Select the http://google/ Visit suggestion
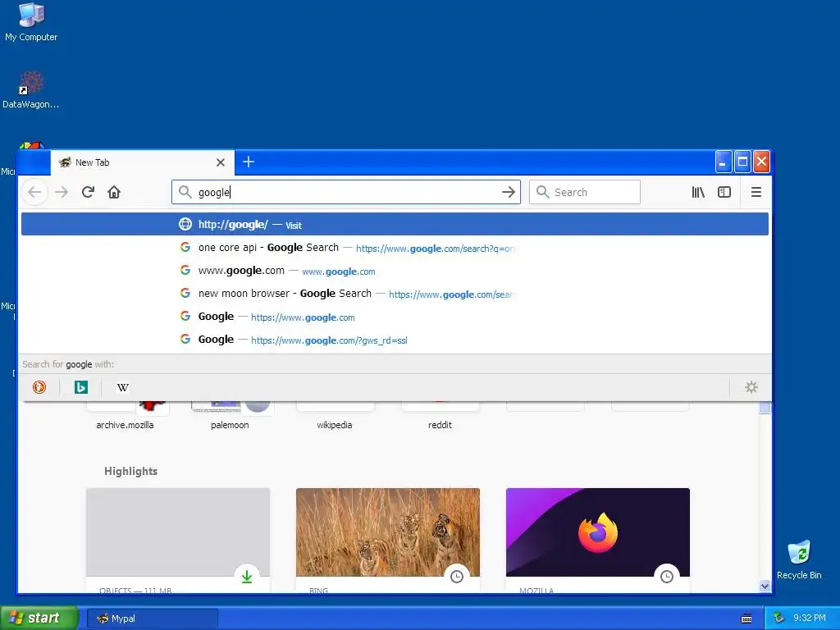The width and height of the screenshot is (840, 630). [x=395, y=224]
